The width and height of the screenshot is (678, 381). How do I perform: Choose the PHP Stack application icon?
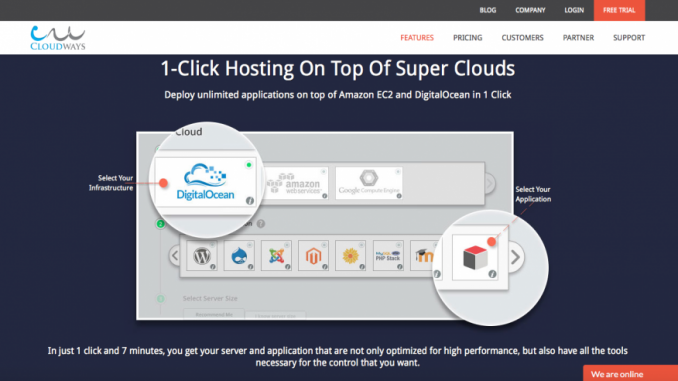[x=388, y=256]
